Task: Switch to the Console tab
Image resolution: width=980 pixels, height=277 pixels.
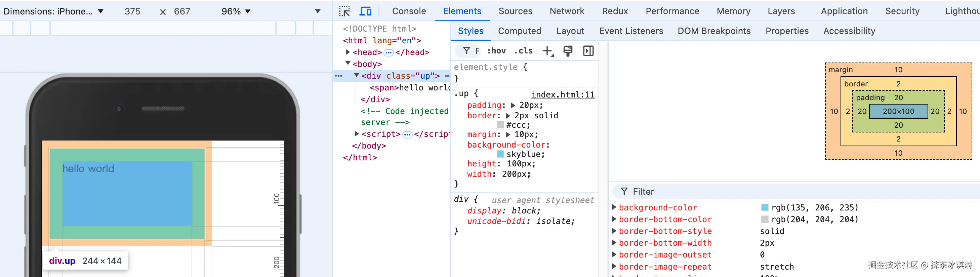Action: (409, 11)
